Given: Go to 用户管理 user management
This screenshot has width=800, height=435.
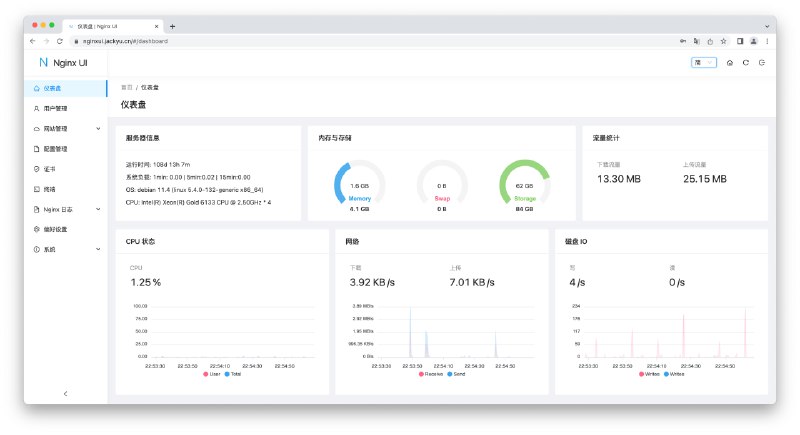Looking at the screenshot, I should [56, 108].
